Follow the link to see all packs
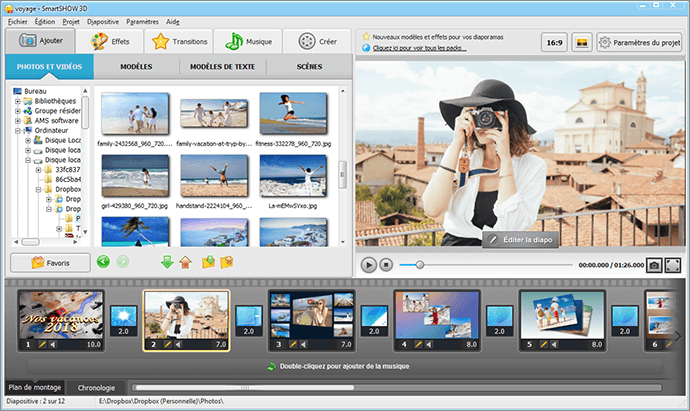 coord(419,48)
